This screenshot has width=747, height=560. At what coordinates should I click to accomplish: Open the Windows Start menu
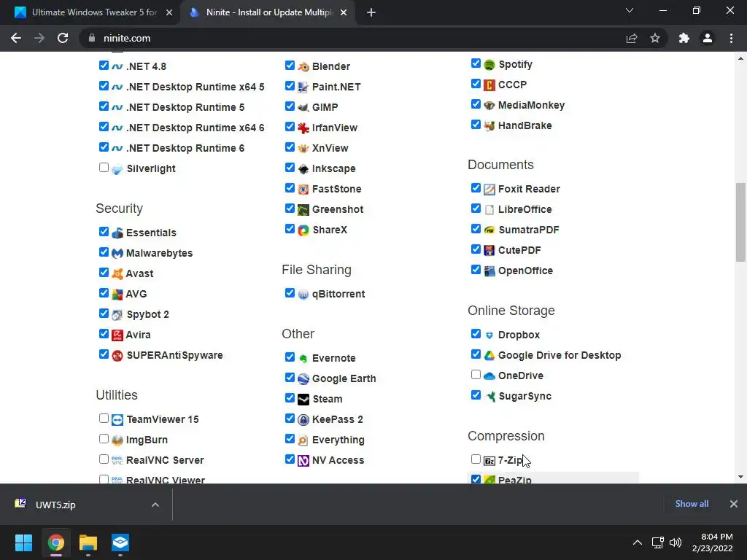pos(23,542)
